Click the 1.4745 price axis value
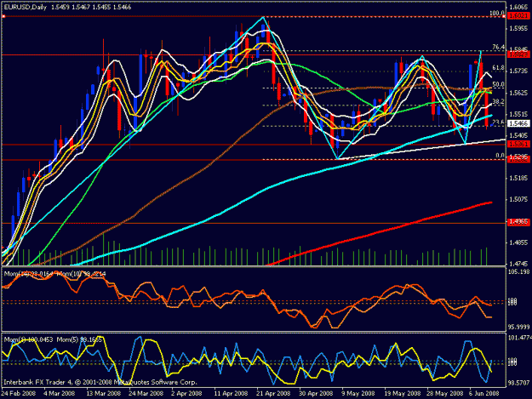 tap(518, 264)
